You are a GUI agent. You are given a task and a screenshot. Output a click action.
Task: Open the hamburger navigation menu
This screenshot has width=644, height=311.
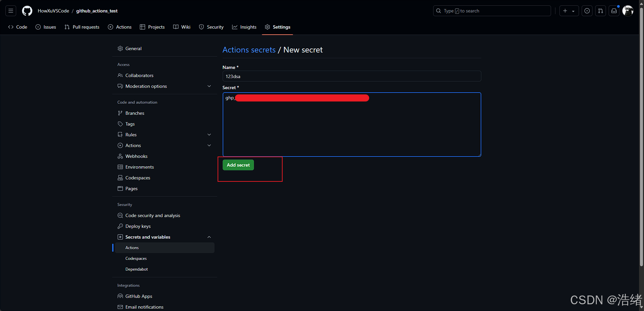click(x=11, y=11)
